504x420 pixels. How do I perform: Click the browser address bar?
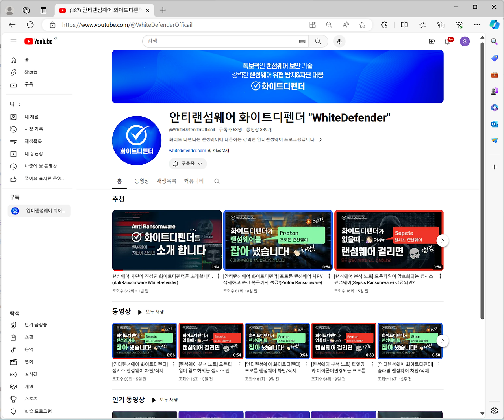coord(181,25)
